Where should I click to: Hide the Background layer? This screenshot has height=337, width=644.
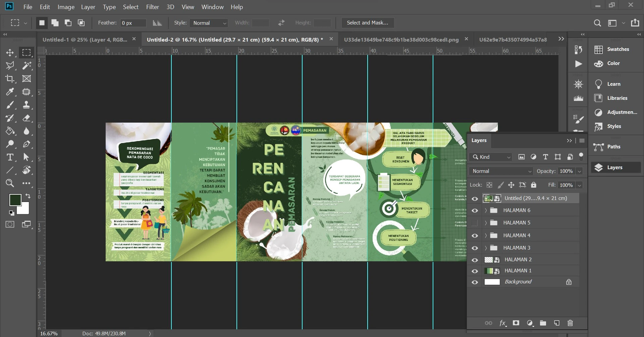click(x=475, y=282)
